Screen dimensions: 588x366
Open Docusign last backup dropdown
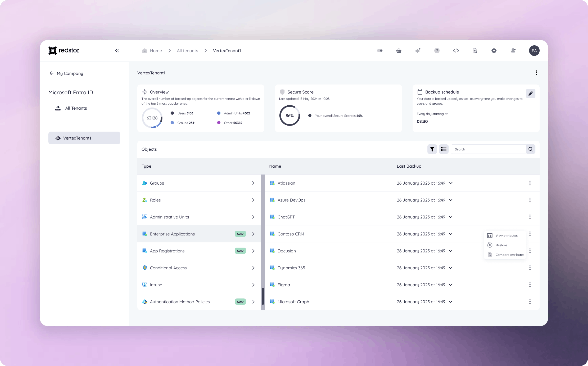(451, 251)
